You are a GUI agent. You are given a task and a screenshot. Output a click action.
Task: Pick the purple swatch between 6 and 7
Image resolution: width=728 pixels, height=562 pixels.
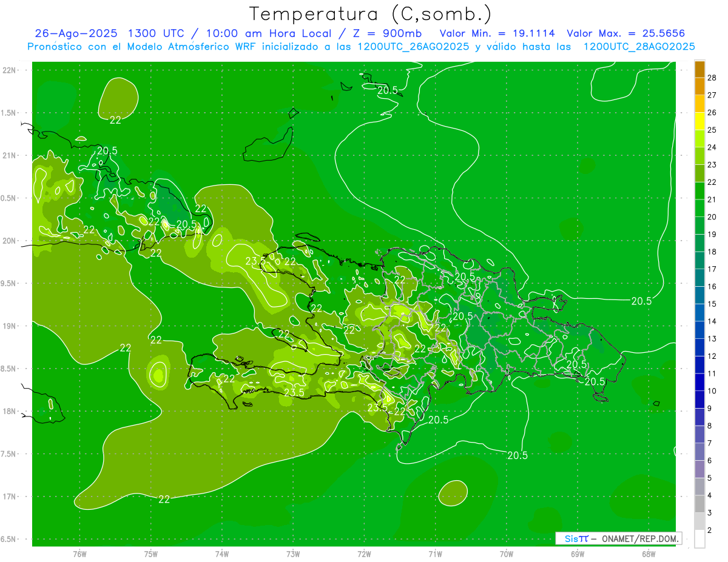[x=699, y=452]
